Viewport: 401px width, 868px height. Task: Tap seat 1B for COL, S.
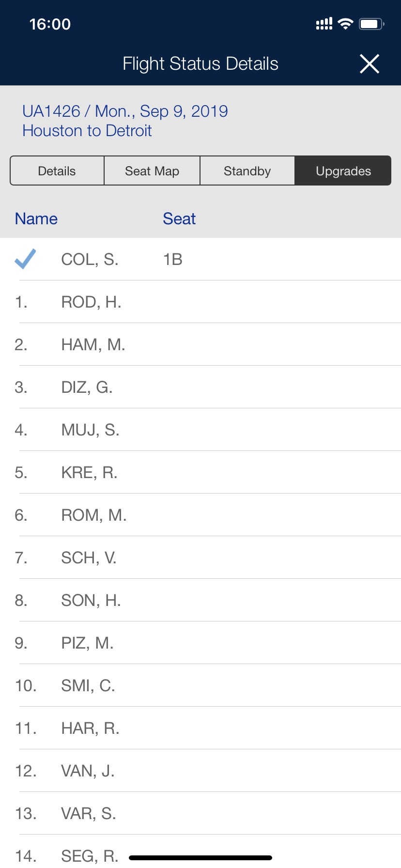[x=173, y=260]
